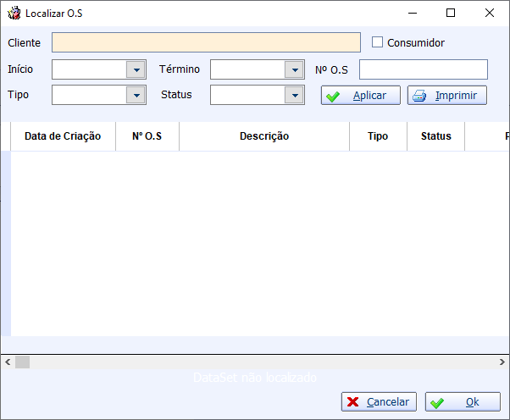Click the horizontal scrollbar left arrow
The height and width of the screenshot is (420, 510).
(x=8, y=362)
